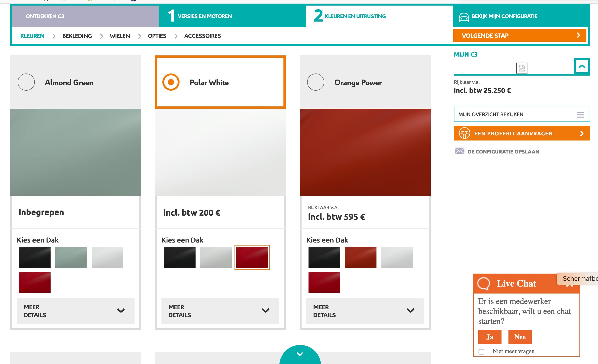
Task: Select the Orange Power color radio button
Action: pos(315,82)
